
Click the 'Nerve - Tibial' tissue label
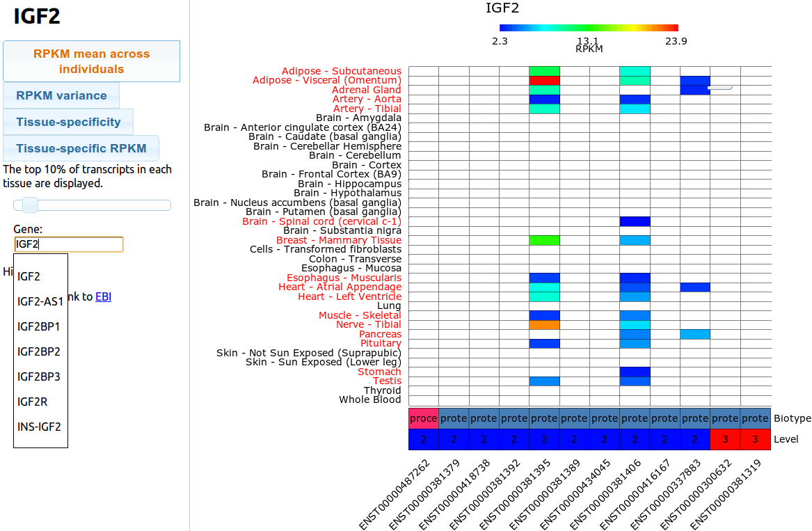[x=369, y=325]
